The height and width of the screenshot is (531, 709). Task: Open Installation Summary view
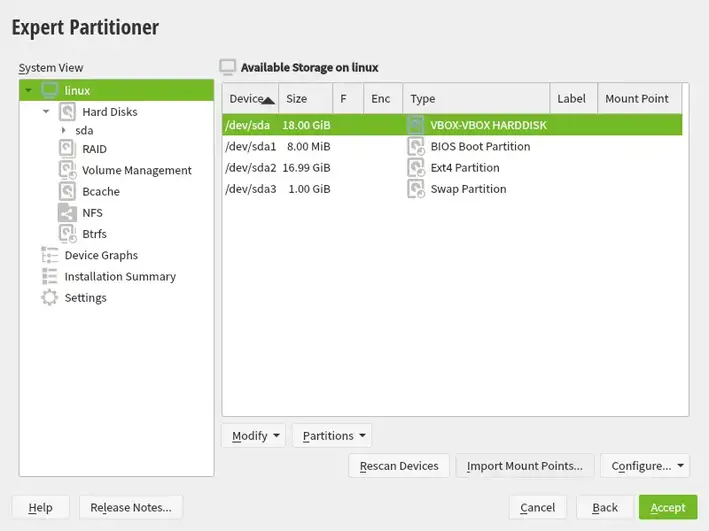pyautogui.click(x=120, y=277)
